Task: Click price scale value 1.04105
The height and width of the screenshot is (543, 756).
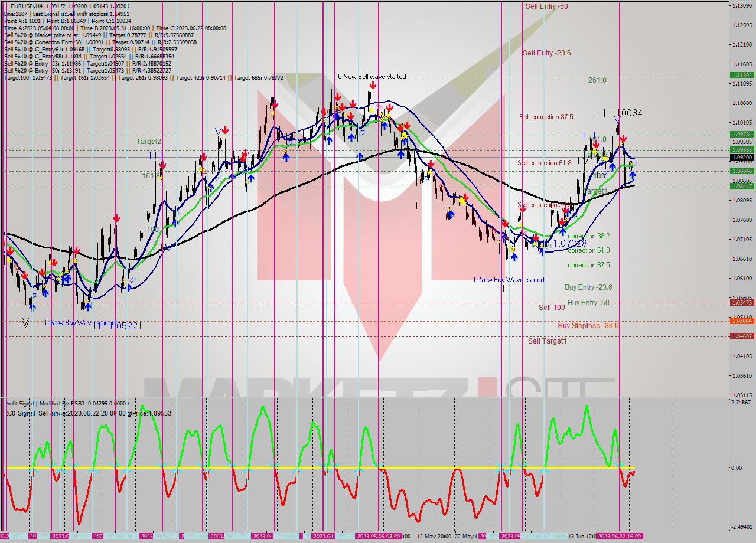Action: tap(742, 356)
